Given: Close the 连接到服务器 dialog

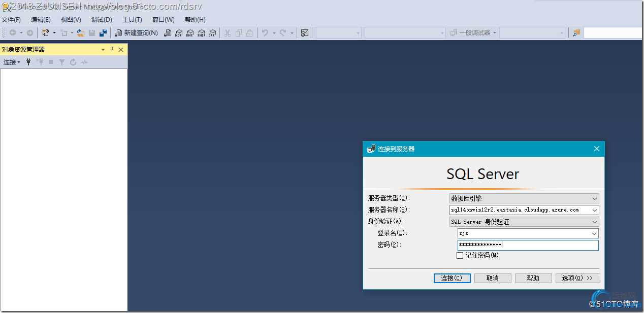Looking at the screenshot, I should pos(597,149).
